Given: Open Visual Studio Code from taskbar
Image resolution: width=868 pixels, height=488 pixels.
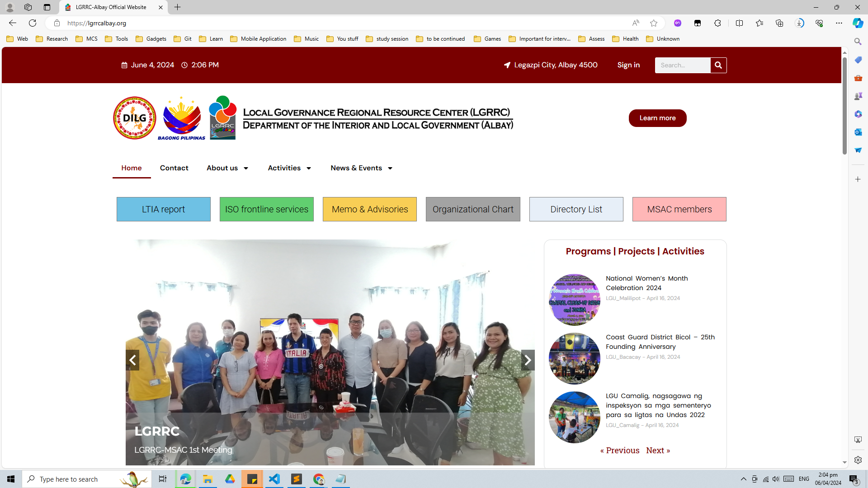Looking at the screenshot, I should coord(274,479).
